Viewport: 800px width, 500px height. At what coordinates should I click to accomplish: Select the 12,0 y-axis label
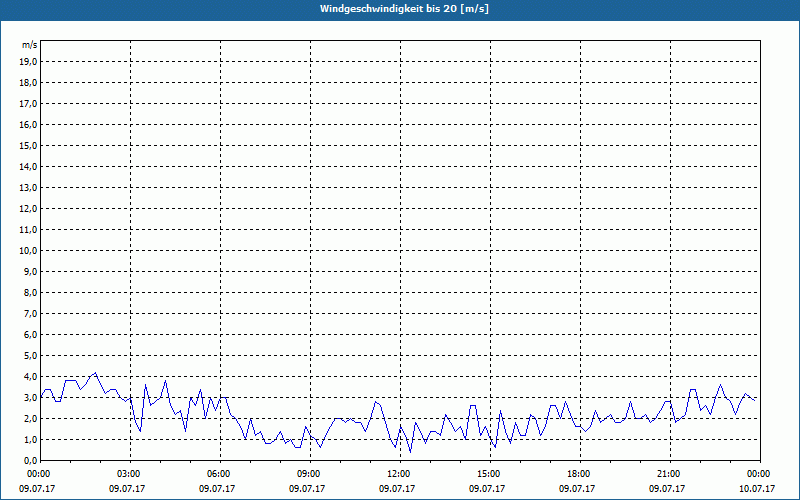pyautogui.click(x=28, y=209)
